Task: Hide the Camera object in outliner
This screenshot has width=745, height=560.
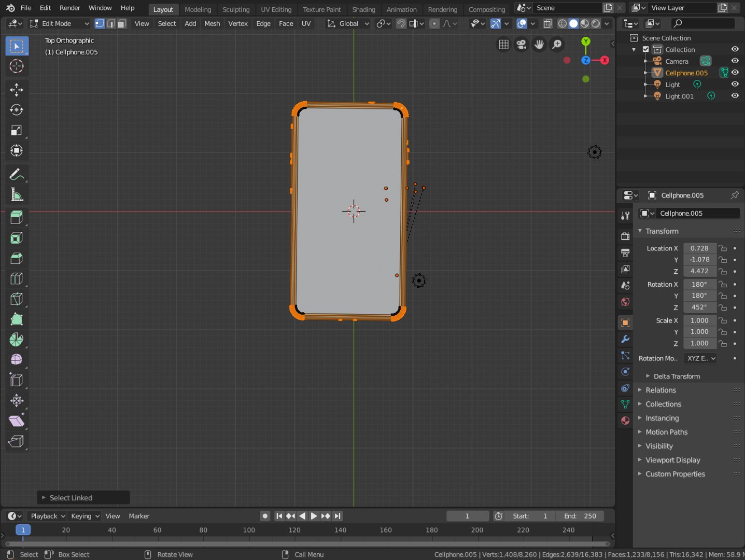Action: coord(735,61)
